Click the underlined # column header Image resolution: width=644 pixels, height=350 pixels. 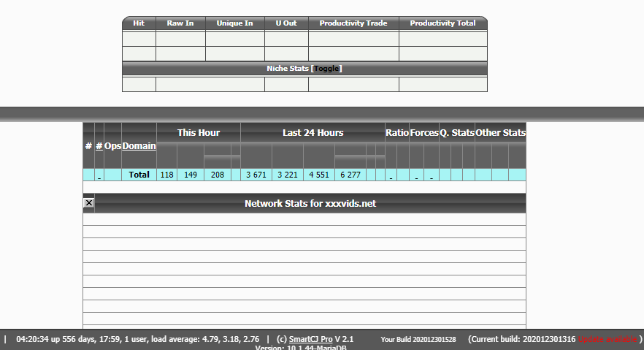(99, 146)
